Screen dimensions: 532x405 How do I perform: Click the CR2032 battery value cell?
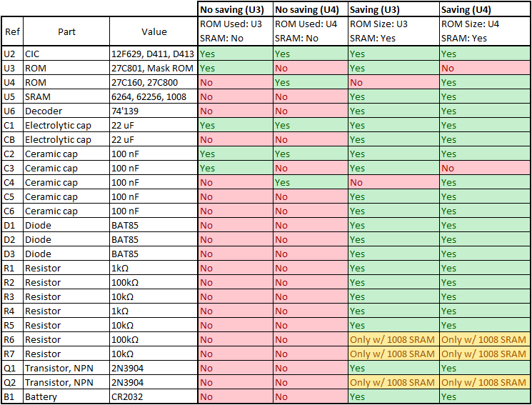[x=153, y=396]
